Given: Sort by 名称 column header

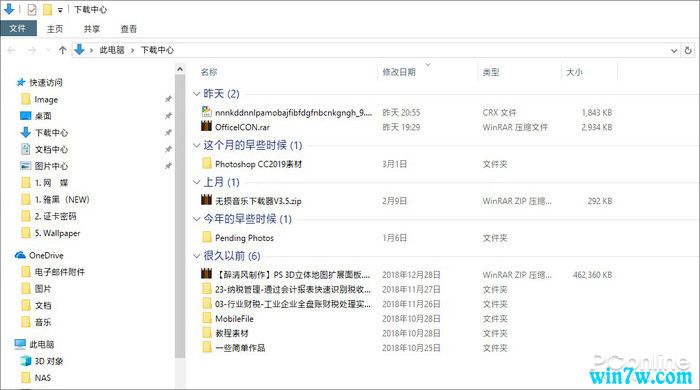Looking at the screenshot, I should tap(209, 72).
